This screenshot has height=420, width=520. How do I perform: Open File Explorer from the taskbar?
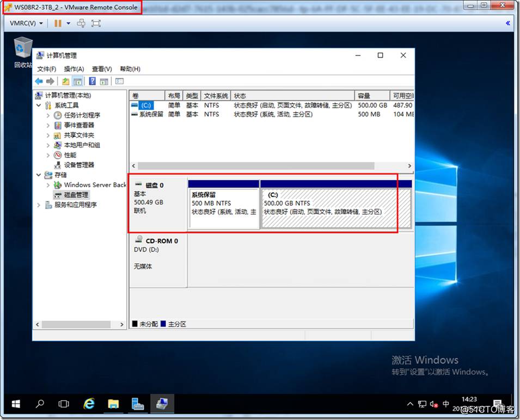click(x=113, y=404)
